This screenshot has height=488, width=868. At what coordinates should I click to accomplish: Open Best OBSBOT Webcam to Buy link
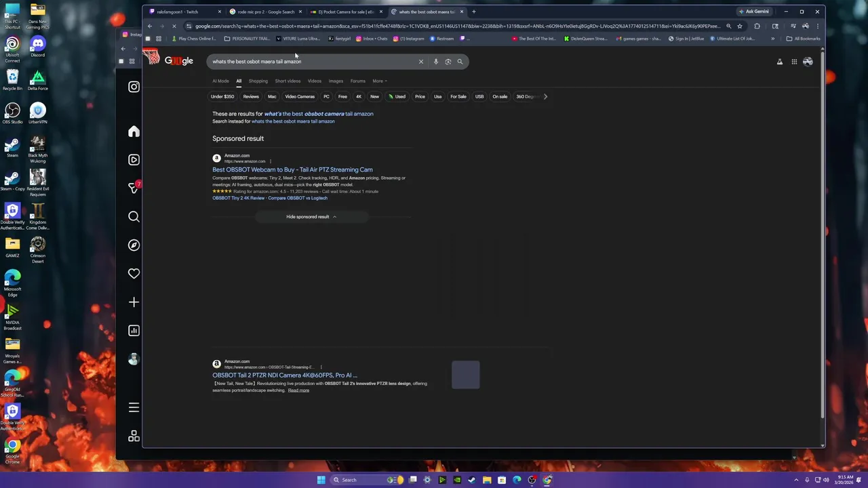pyautogui.click(x=292, y=170)
